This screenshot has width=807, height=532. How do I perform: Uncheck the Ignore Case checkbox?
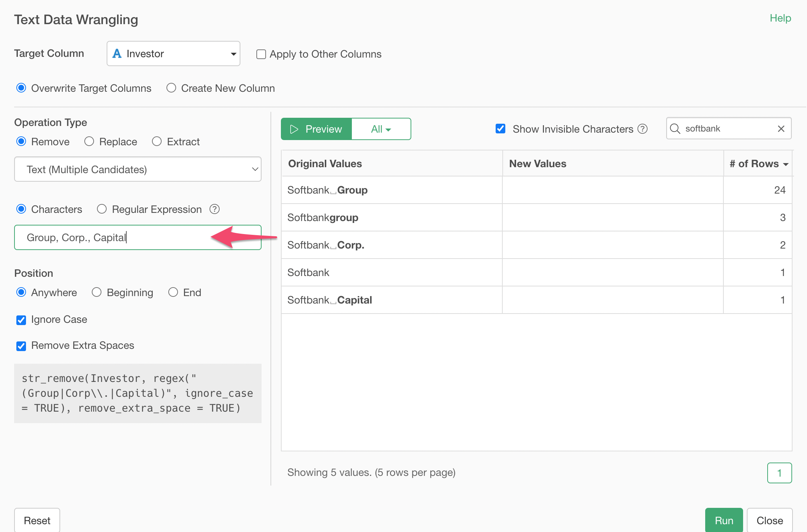point(21,320)
